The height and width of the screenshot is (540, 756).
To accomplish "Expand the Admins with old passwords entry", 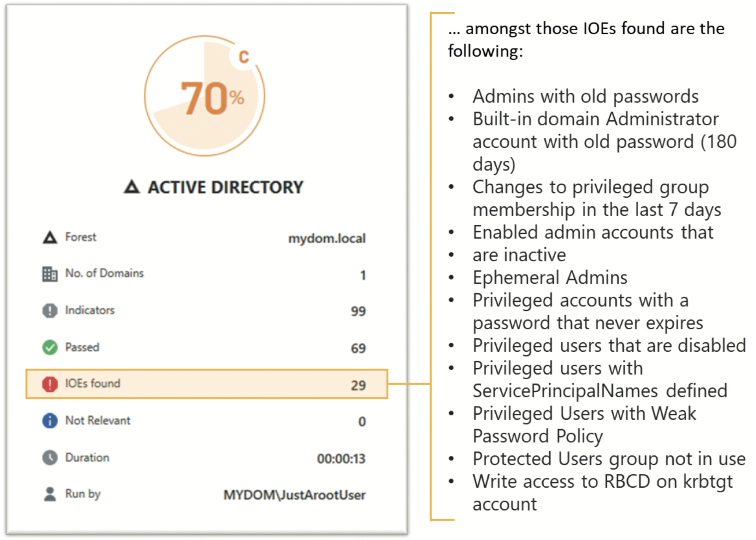I will pos(586,96).
